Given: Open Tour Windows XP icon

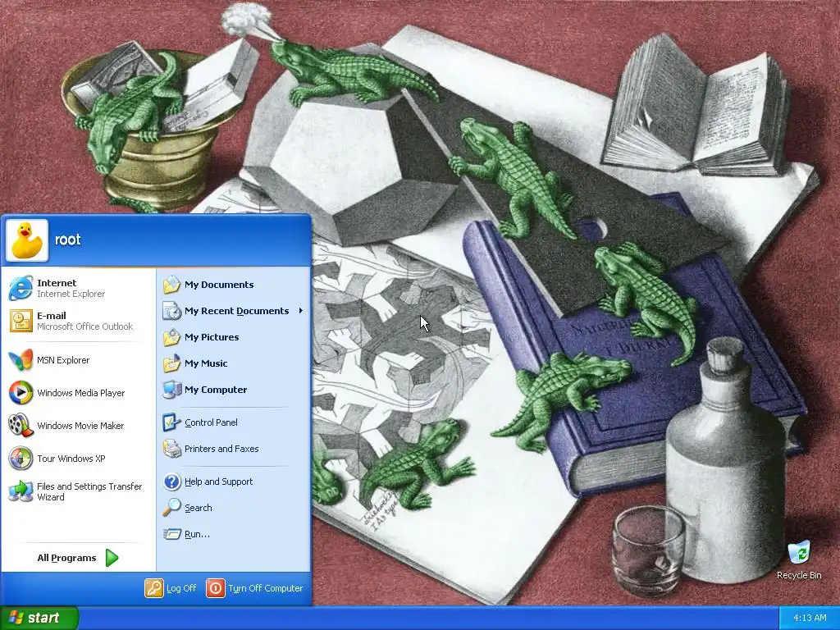Looking at the screenshot, I should coord(21,458).
